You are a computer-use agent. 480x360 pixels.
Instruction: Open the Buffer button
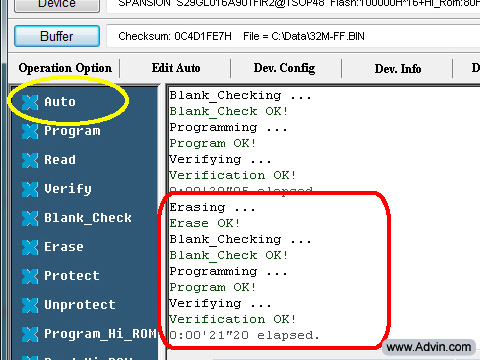[57, 36]
